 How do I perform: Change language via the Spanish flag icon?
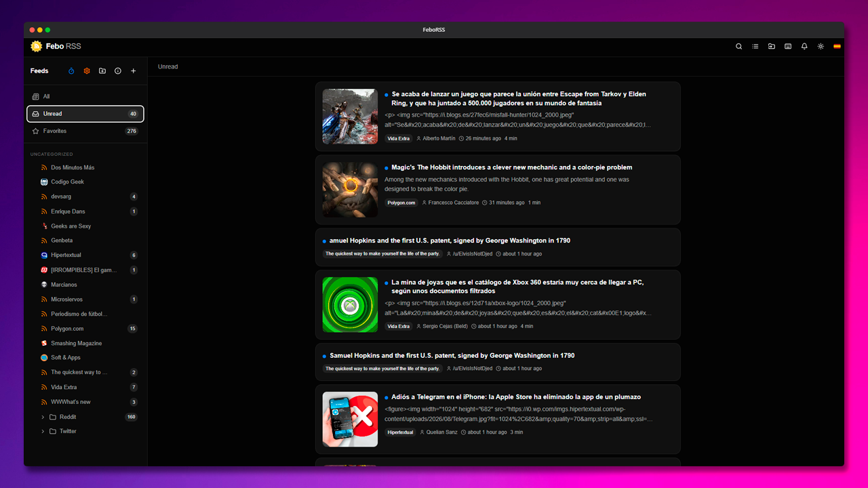pyautogui.click(x=837, y=47)
